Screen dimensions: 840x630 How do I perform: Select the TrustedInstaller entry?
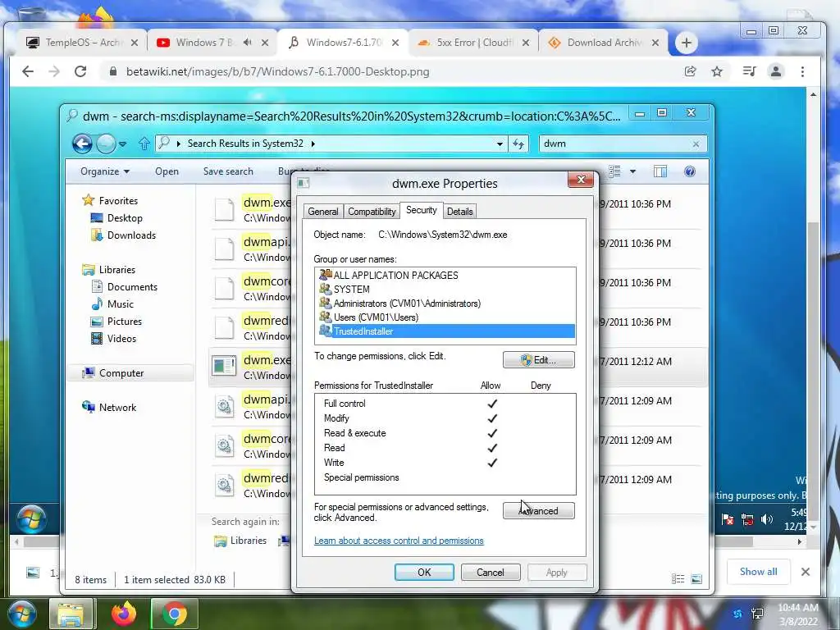[446, 331]
